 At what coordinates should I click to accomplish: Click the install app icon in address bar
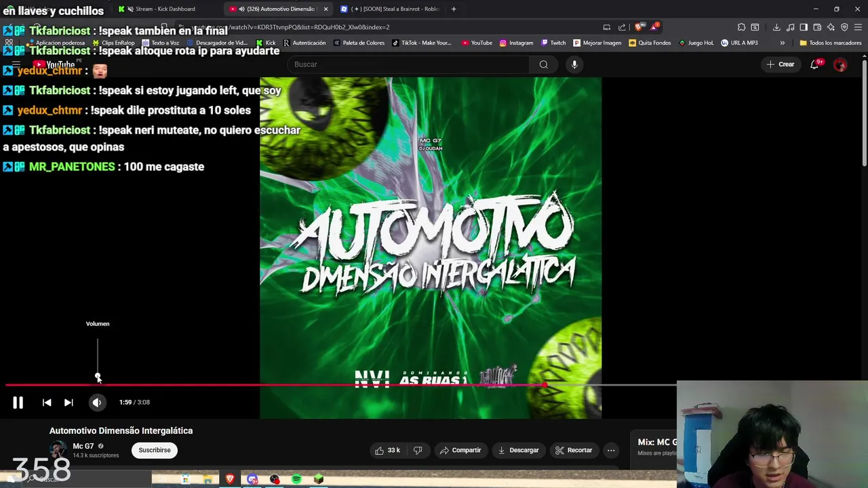tap(606, 27)
